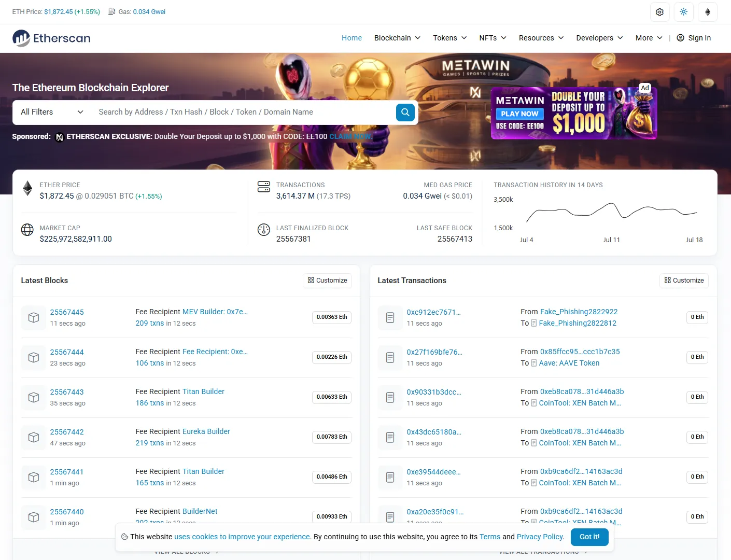Click the transaction document icon for 0x27f169bfe76
731x560 pixels.
point(390,357)
